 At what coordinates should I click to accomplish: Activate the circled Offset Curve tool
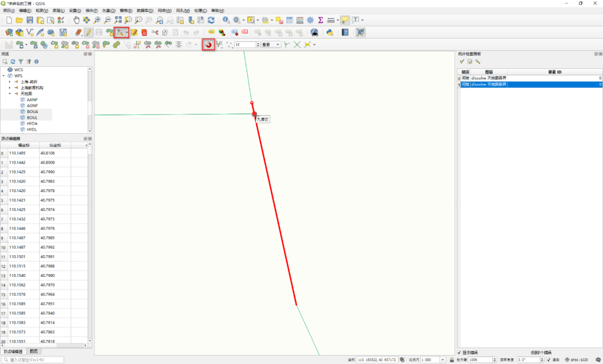[x=208, y=45]
